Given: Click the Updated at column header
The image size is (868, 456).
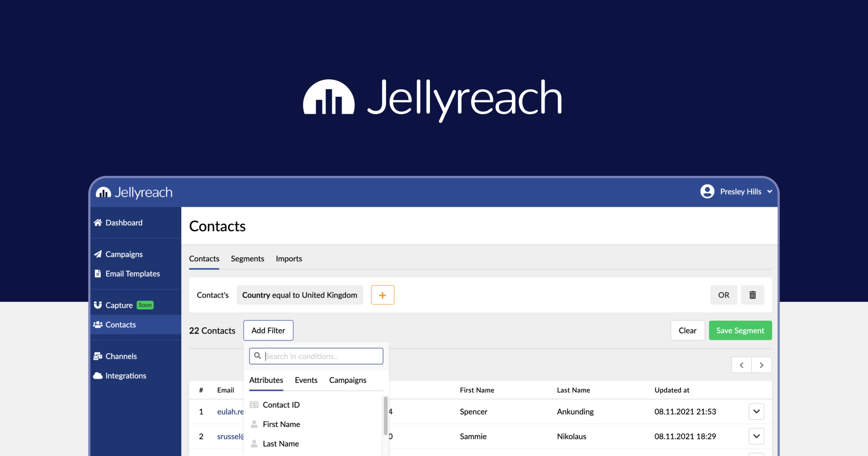Looking at the screenshot, I should (x=672, y=390).
